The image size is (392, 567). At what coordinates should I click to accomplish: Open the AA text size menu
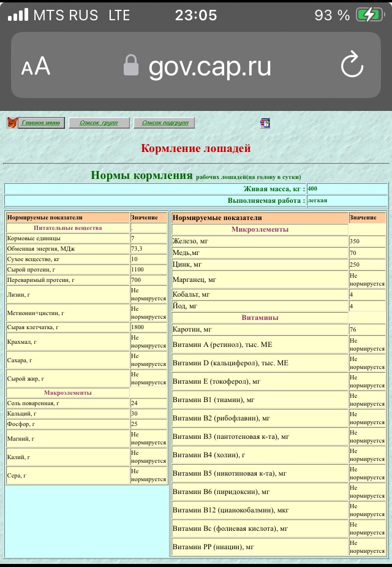point(36,66)
